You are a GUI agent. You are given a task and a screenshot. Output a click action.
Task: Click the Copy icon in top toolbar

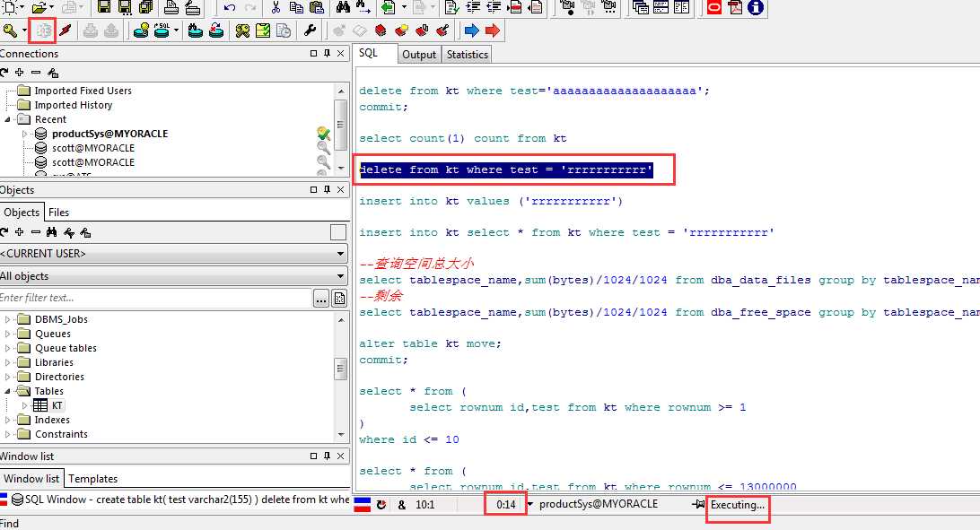297,7
